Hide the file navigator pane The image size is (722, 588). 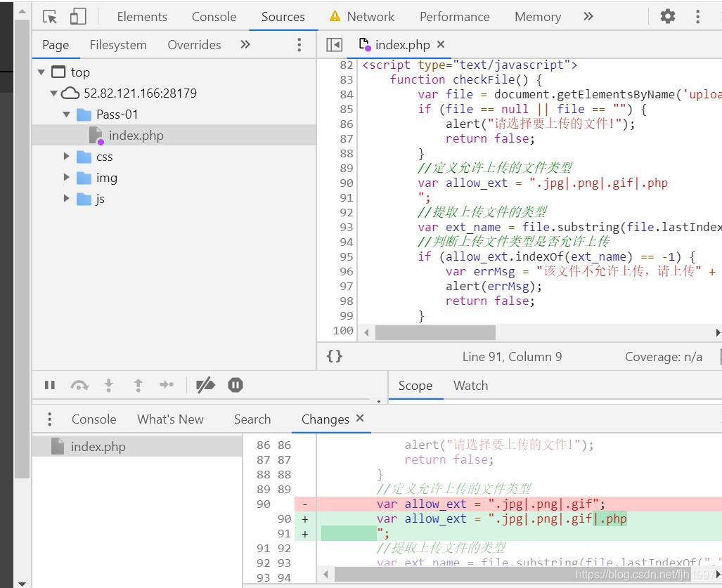[x=335, y=45]
